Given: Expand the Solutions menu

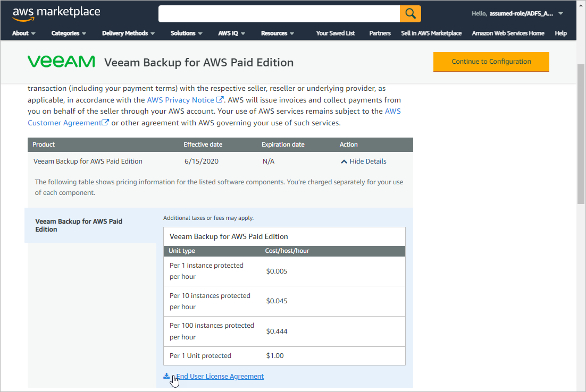Looking at the screenshot, I should [186, 33].
